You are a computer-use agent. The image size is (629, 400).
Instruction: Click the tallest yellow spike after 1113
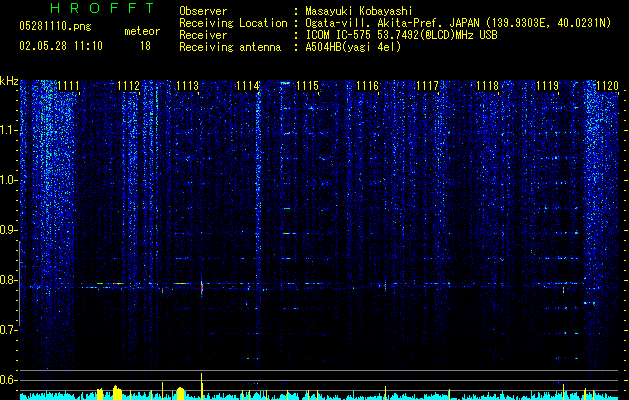[201, 386]
